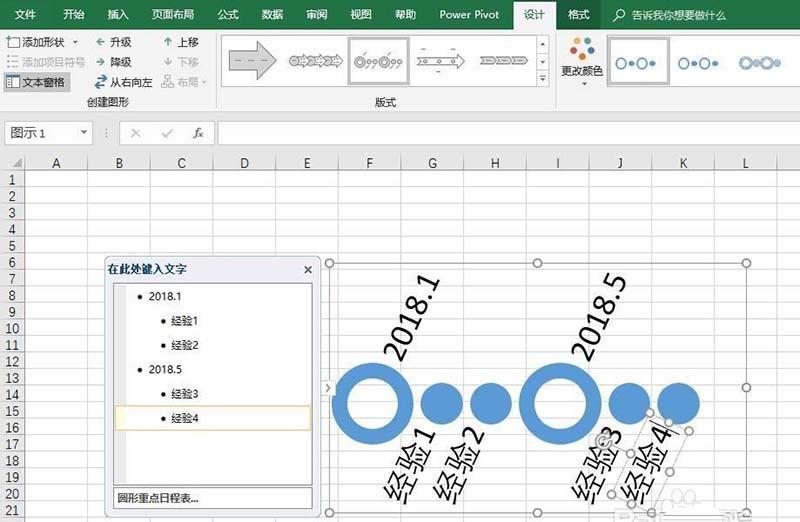Open the File (文件) tab
Viewport: 800px width, 522px height.
(25, 15)
